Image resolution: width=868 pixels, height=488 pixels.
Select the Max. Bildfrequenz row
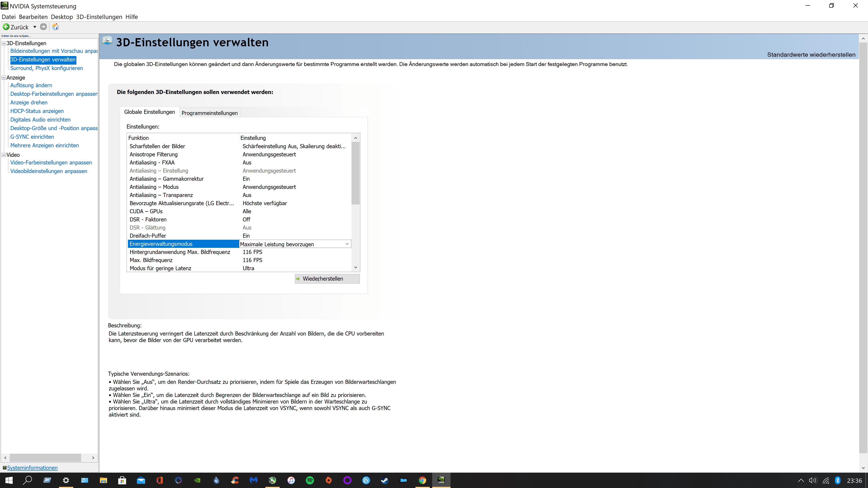coord(239,260)
